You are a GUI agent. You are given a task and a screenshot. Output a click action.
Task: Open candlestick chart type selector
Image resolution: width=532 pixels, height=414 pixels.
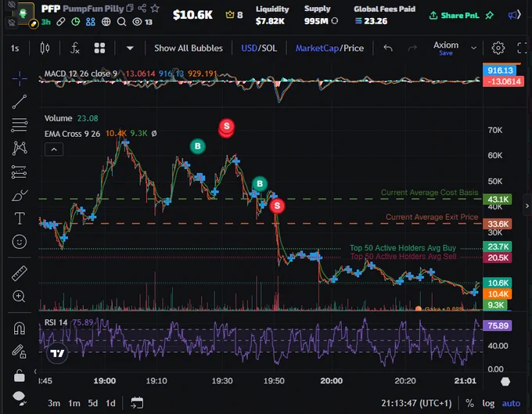(x=45, y=49)
